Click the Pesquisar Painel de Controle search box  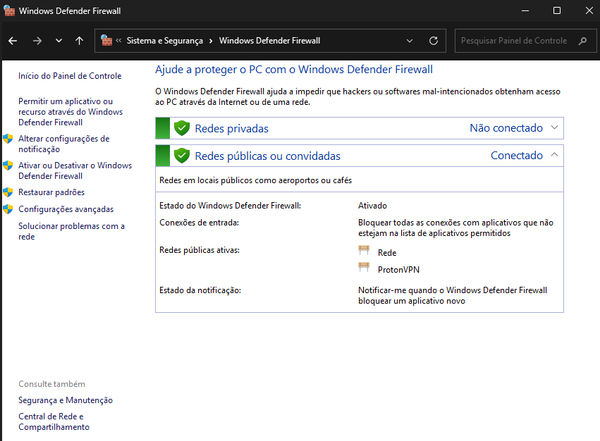[x=519, y=41]
